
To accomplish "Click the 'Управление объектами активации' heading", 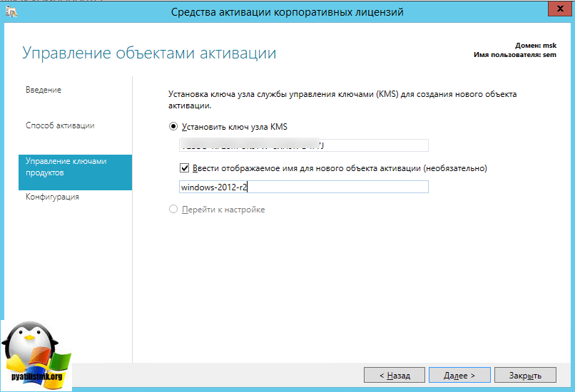I will [149, 53].
